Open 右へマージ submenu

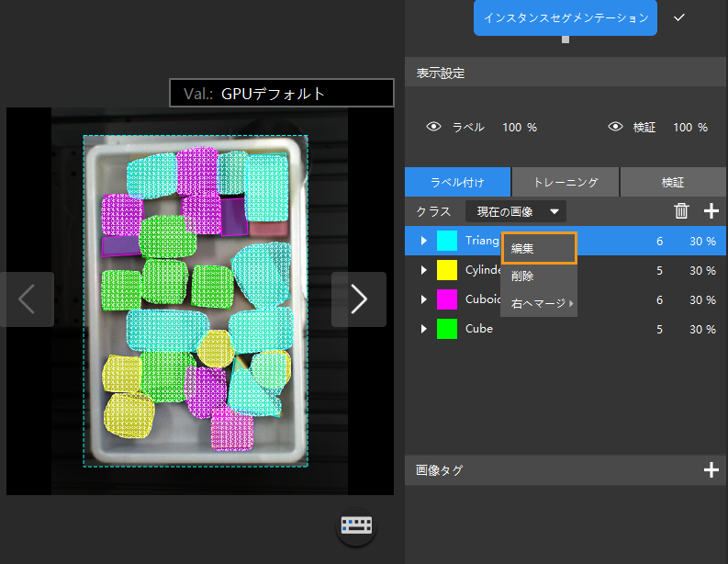(538, 303)
